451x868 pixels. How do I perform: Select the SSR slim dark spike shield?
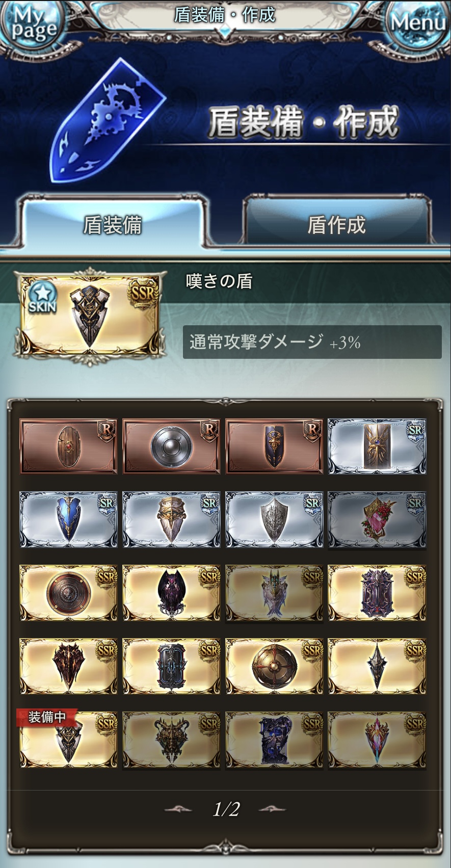[x=377, y=666]
